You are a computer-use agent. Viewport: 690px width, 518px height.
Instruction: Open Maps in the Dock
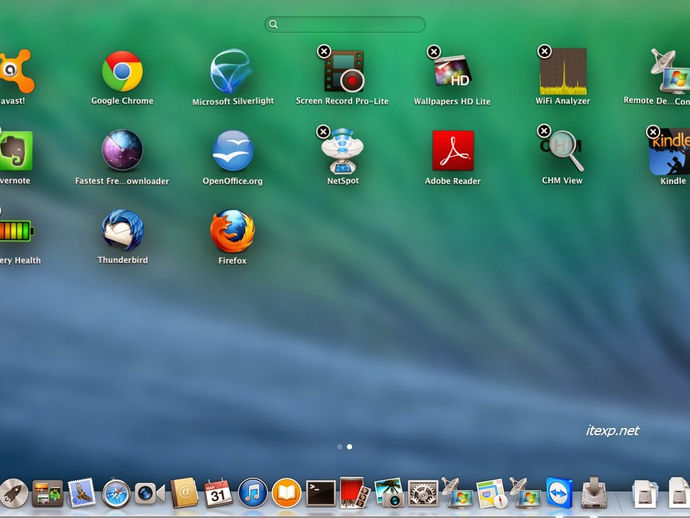491,493
